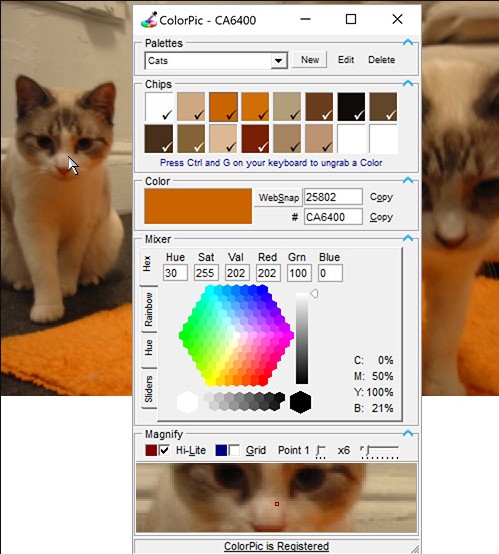Click the navy blue Grid color box
This screenshot has width=499, height=554.
(221, 450)
